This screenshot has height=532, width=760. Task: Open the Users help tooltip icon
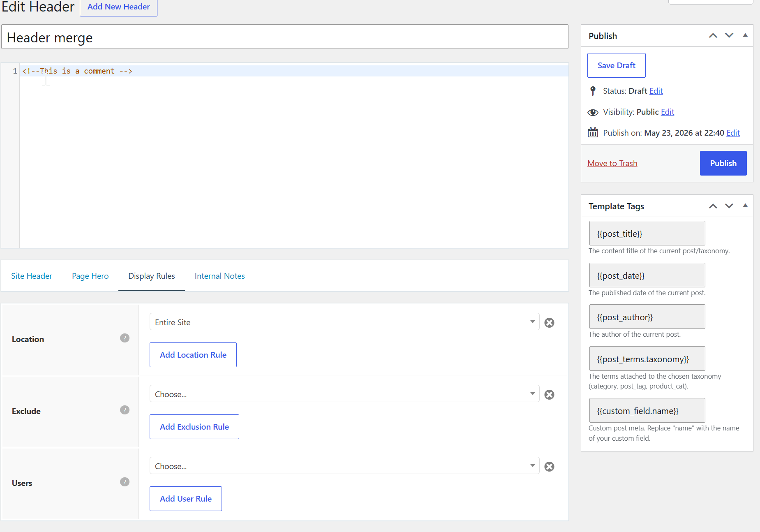click(125, 482)
